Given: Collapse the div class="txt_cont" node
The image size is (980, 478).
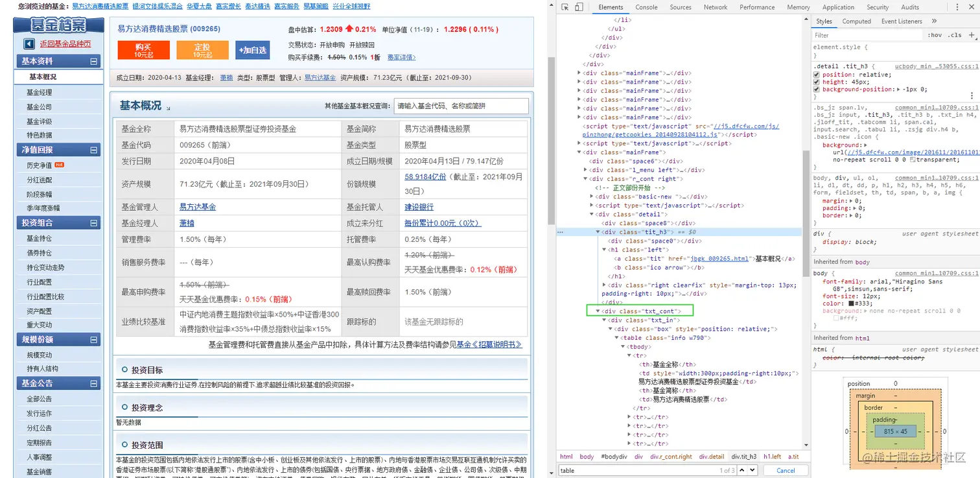Looking at the screenshot, I should tap(598, 311).
